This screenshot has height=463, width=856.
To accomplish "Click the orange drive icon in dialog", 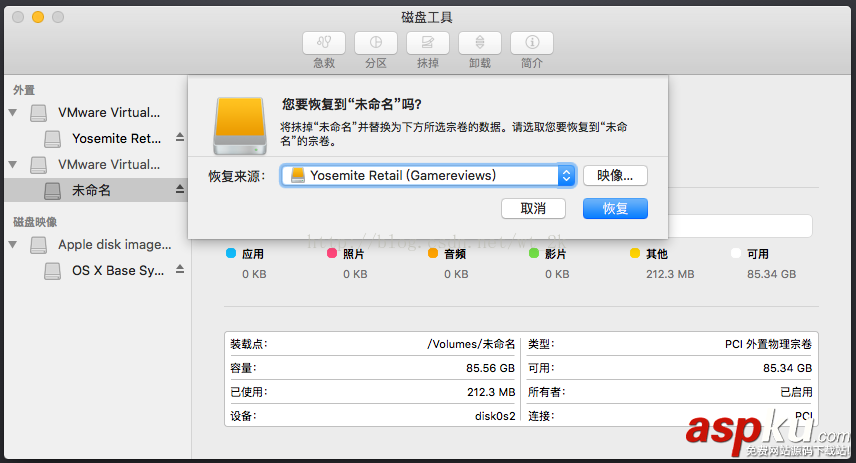I will [x=240, y=126].
